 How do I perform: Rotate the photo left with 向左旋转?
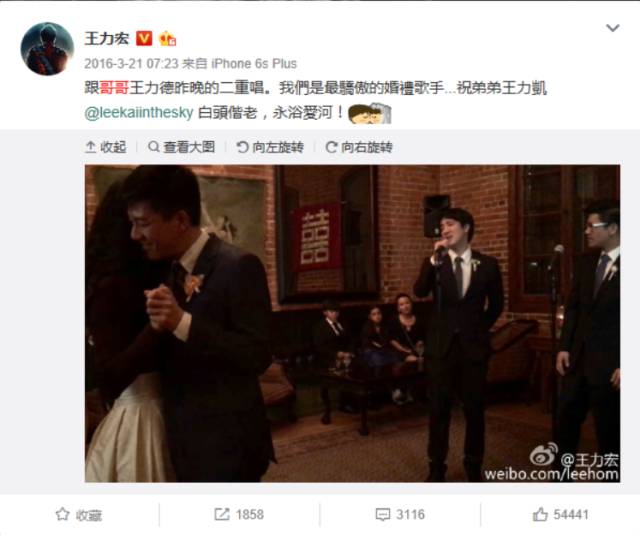(x=270, y=147)
